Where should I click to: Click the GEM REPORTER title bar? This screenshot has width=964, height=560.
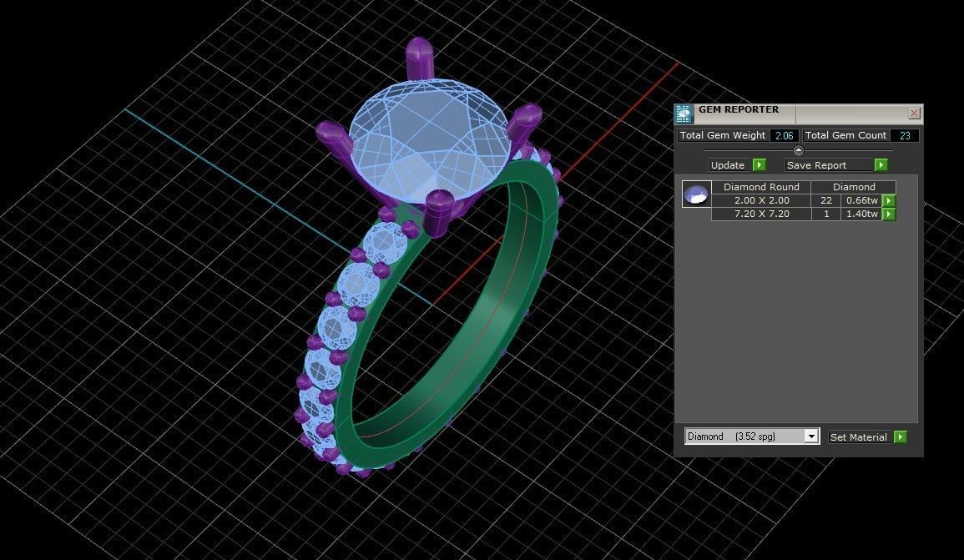[799, 114]
